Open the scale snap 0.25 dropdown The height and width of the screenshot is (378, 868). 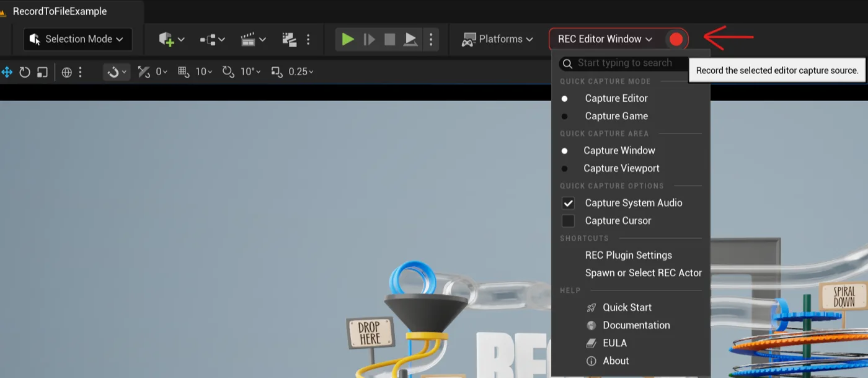pos(301,72)
